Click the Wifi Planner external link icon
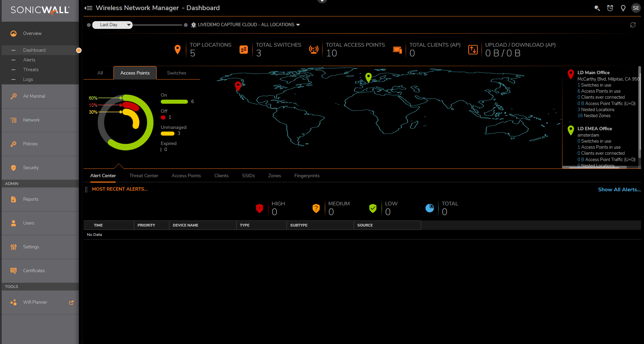 click(x=71, y=302)
